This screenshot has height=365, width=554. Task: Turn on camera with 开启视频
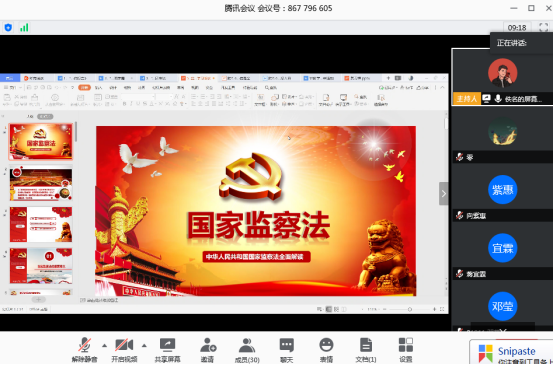[124, 345]
